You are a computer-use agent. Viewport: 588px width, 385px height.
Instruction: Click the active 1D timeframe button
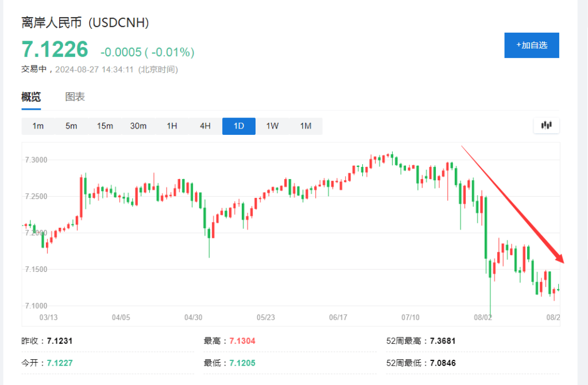(x=238, y=126)
